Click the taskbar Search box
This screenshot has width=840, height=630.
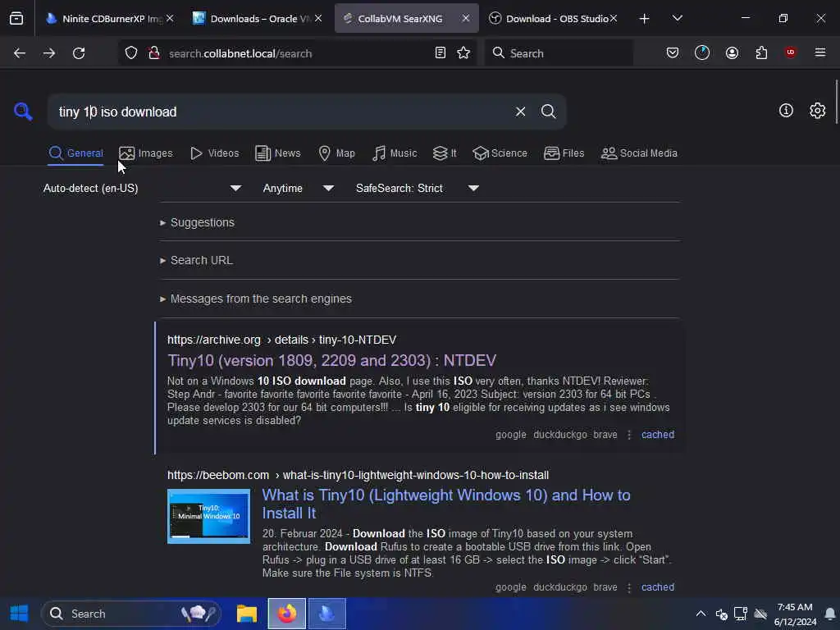coord(131,614)
